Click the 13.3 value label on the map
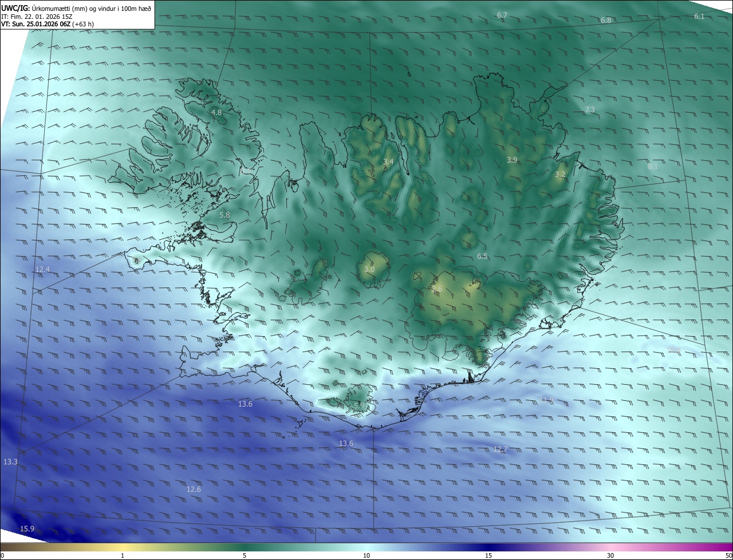This screenshot has width=733, height=560. 10,462
